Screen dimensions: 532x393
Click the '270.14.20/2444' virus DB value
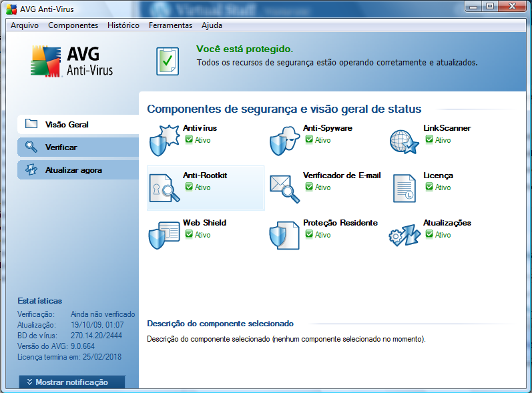(x=96, y=336)
